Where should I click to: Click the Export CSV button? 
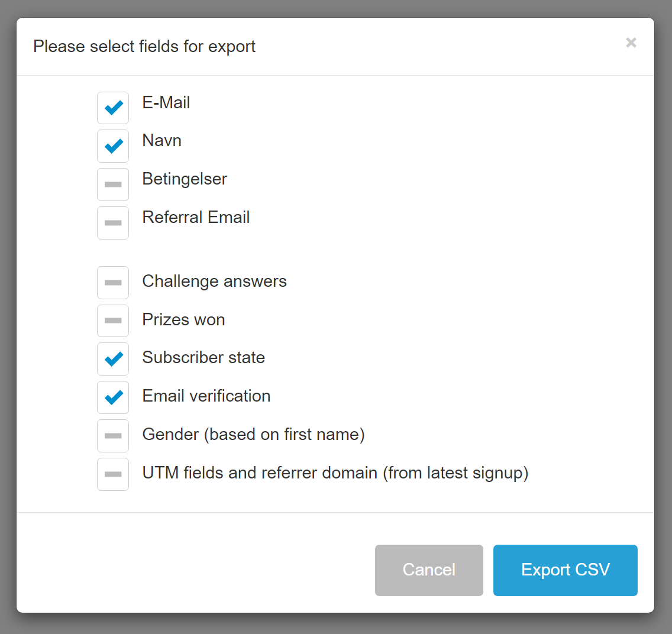pos(565,570)
